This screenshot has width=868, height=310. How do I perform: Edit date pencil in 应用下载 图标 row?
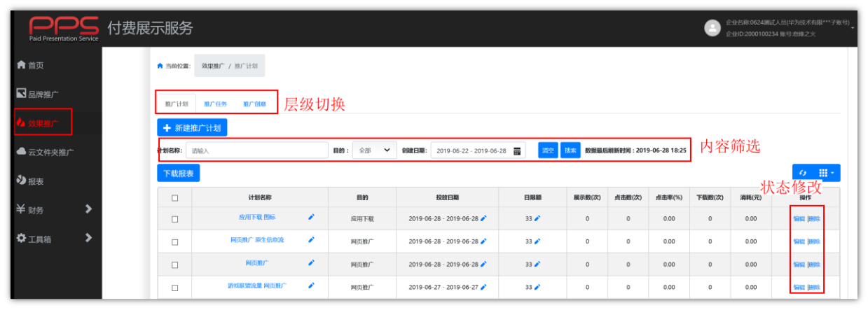point(483,218)
